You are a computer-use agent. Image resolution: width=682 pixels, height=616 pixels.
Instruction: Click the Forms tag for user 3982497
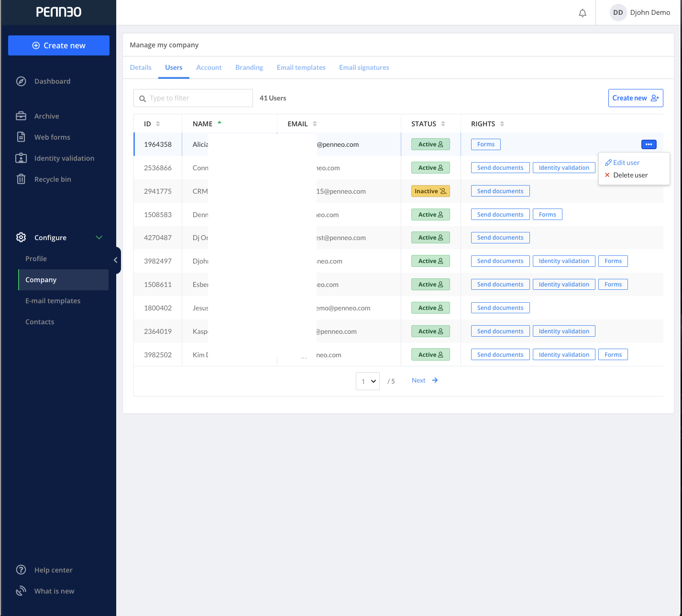[613, 261]
